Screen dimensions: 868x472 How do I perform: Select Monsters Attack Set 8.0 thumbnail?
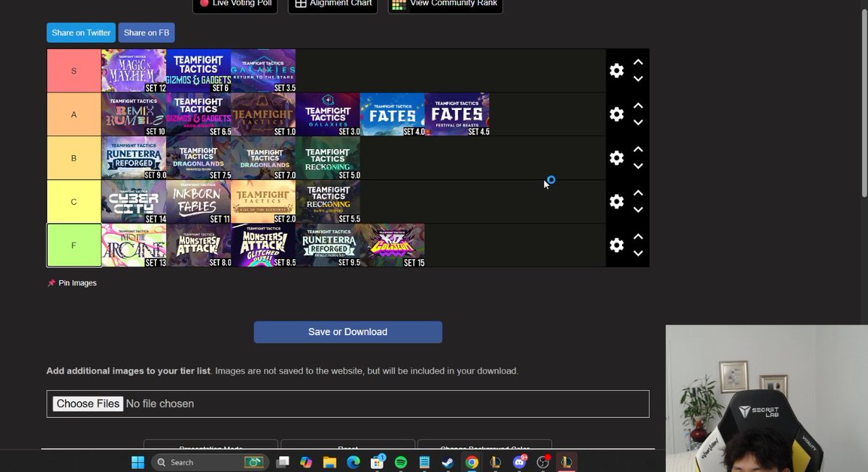click(x=199, y=245)
